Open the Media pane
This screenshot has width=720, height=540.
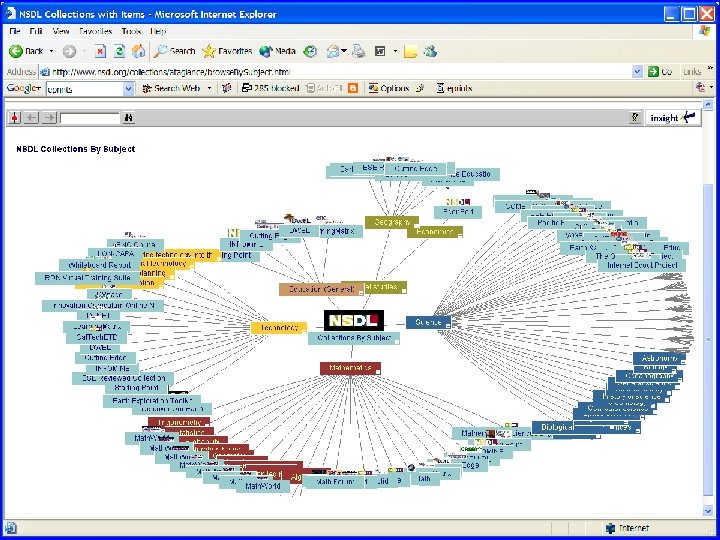(277, 51)
